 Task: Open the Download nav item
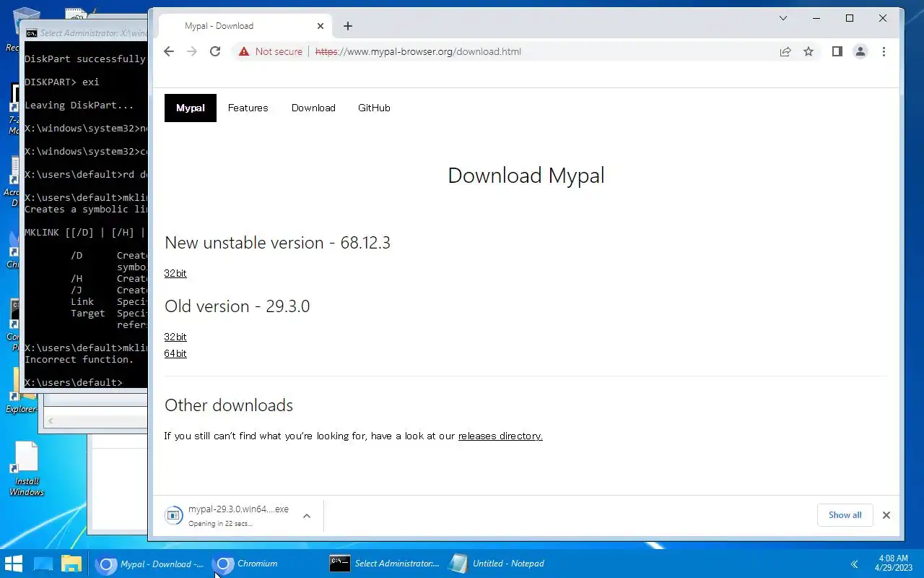313,108
